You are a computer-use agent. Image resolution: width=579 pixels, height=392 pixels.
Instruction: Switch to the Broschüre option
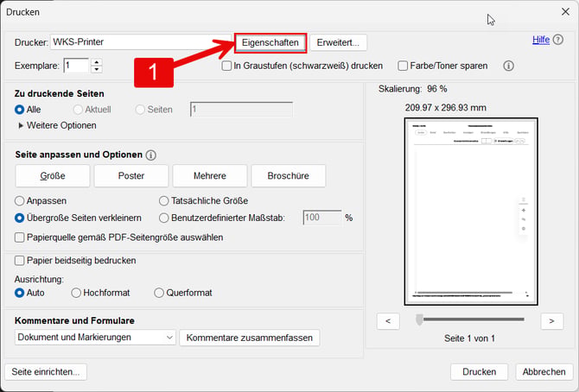click(x=289, y=175)
